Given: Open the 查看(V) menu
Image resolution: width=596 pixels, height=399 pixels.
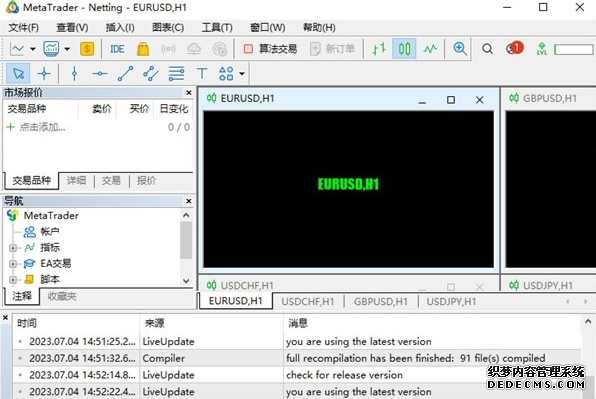Looking at the screenshot, I should pyautogui.click(x=72, y=27).
